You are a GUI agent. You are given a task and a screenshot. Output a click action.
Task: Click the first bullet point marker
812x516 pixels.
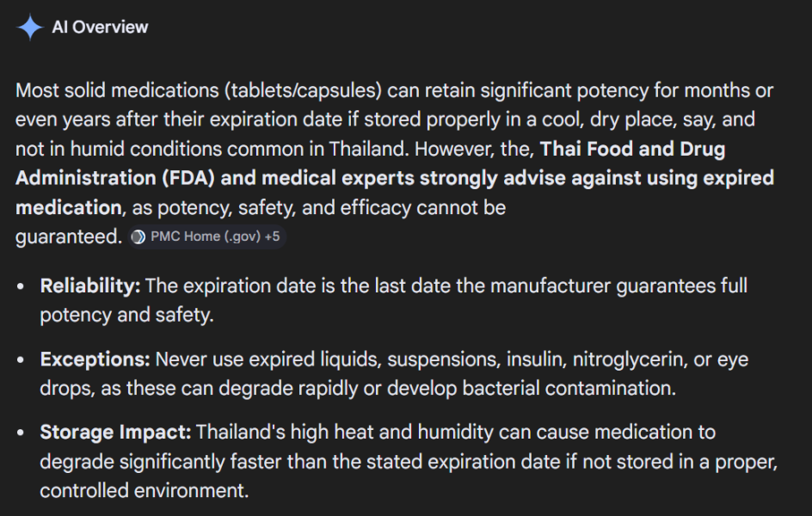[22, 284]
